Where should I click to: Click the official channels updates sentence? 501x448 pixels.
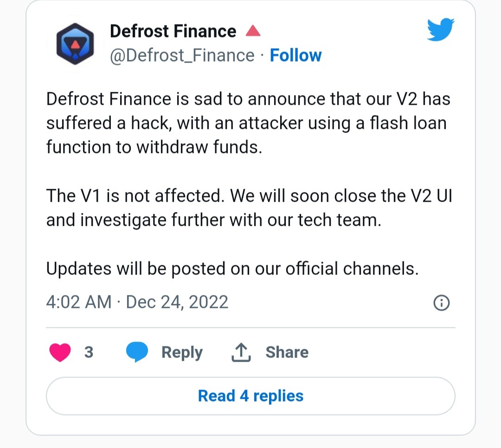point(232,269)
